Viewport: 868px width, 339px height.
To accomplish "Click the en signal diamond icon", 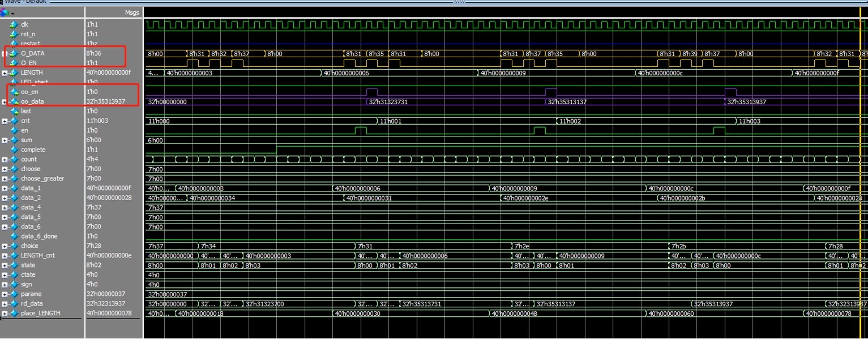I will (15, 130).
